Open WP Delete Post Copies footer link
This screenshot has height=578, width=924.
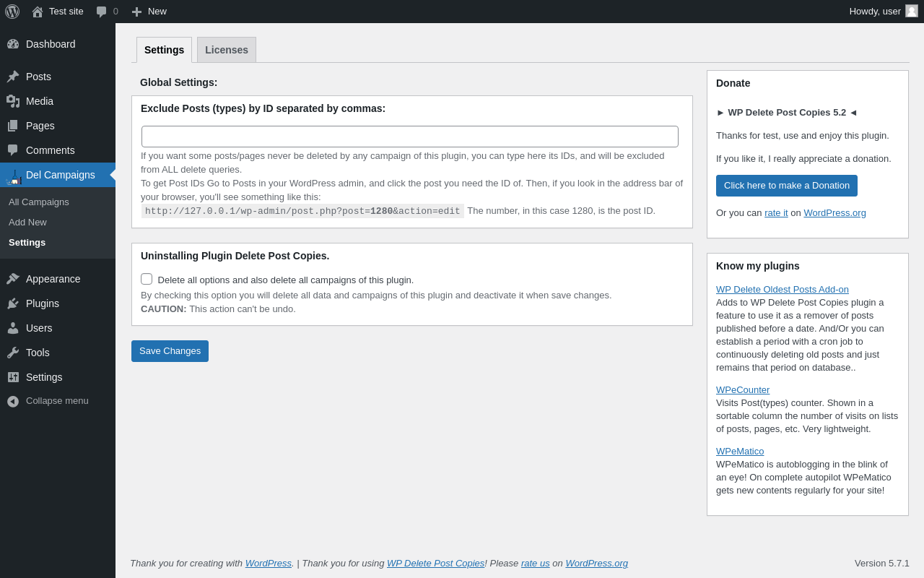[436, 564]
